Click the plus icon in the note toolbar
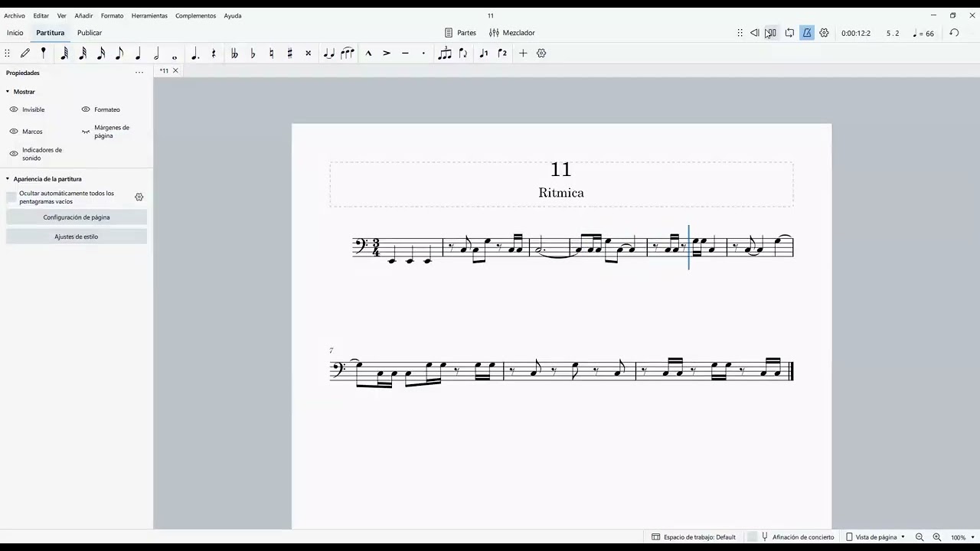This screenshot has height=551, width=980. (523, 53)
